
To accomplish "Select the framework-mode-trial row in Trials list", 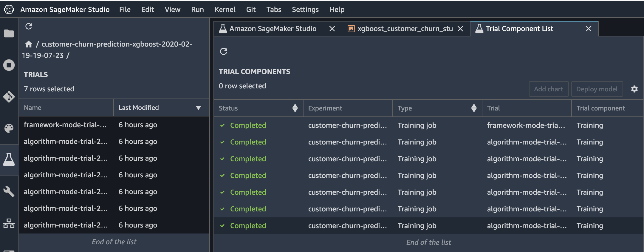I will tap(114, 125).
